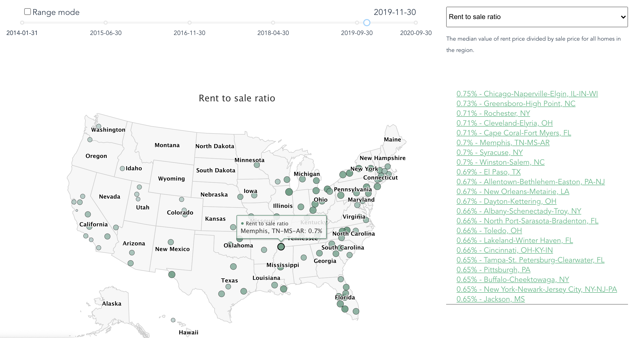Open the Pittsburgh, PA link
This screenshot has height=338, width=644.
point(493,270)
